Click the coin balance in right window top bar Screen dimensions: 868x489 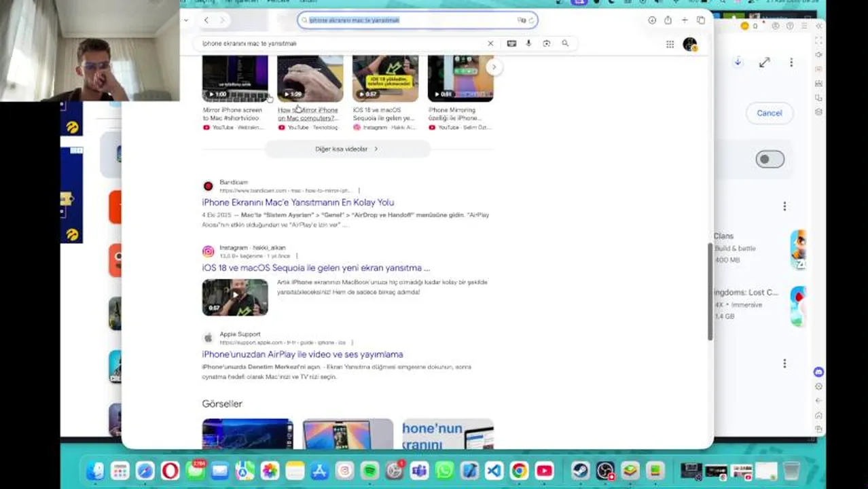point(749,26)
